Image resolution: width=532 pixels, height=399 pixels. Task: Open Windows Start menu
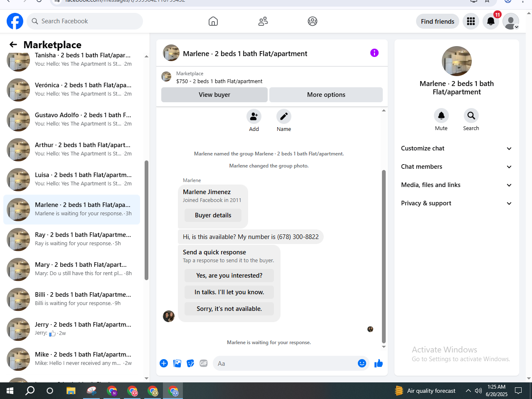pyautogui.click(x=10, y=391)
